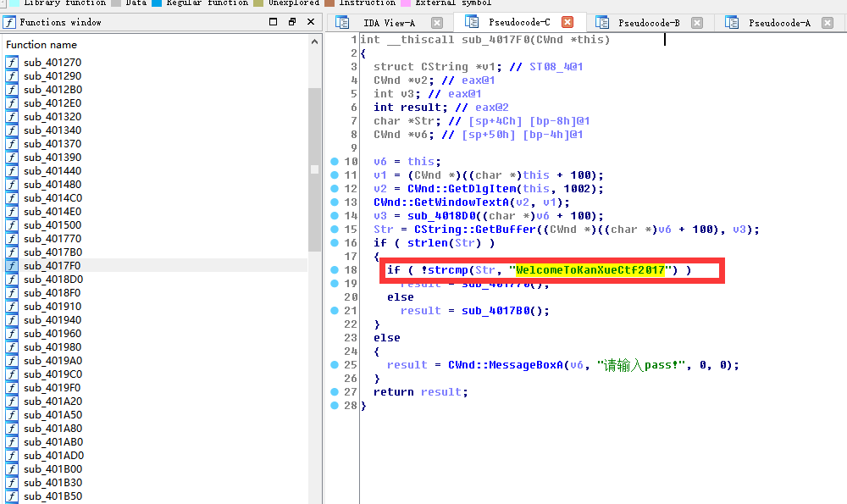Click the functions list scrollbar thumb
The width and height of the screenshot is (847, 504).
(314, 169)
